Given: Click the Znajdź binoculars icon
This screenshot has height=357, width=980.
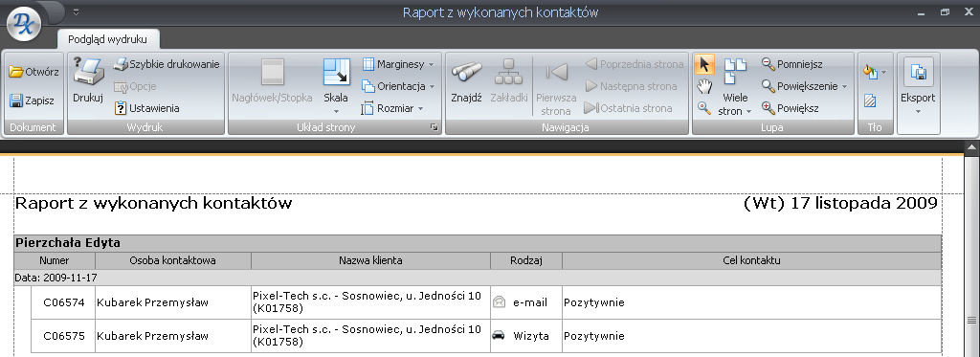Looking at the screenshot, I should (466, 72).
